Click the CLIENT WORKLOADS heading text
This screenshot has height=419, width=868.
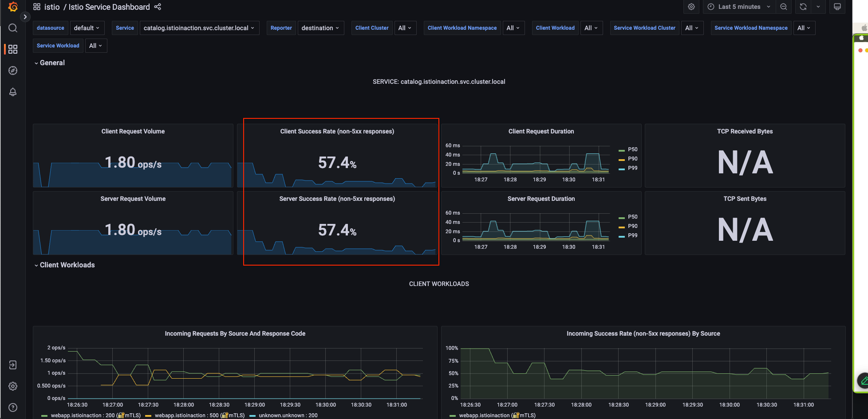439,284
